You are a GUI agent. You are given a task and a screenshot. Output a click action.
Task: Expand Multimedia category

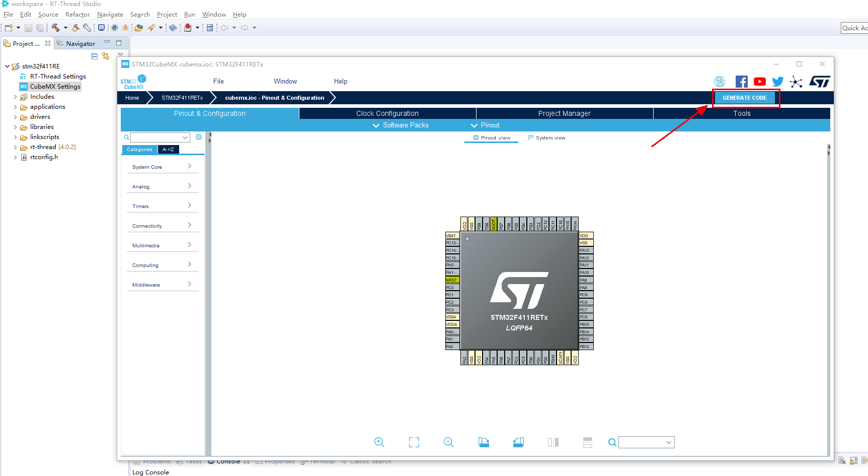click(162, 245)
